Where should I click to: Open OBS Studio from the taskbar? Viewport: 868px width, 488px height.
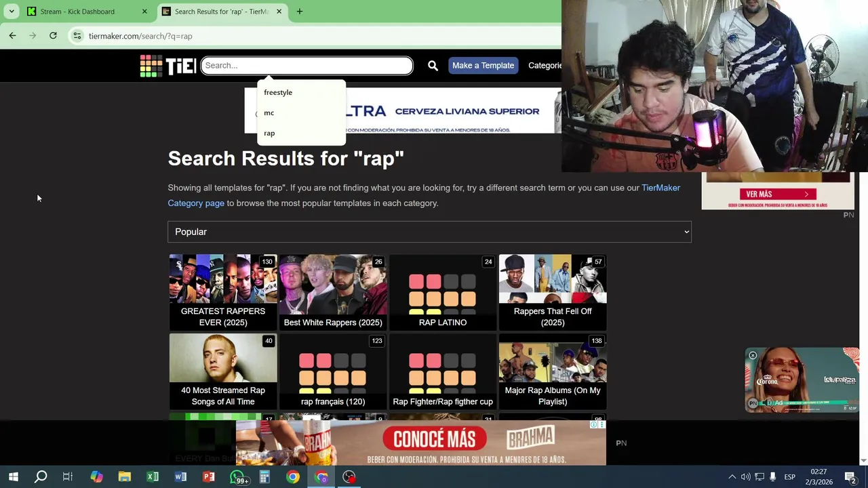pyautogui.click(x=349, y=477)
